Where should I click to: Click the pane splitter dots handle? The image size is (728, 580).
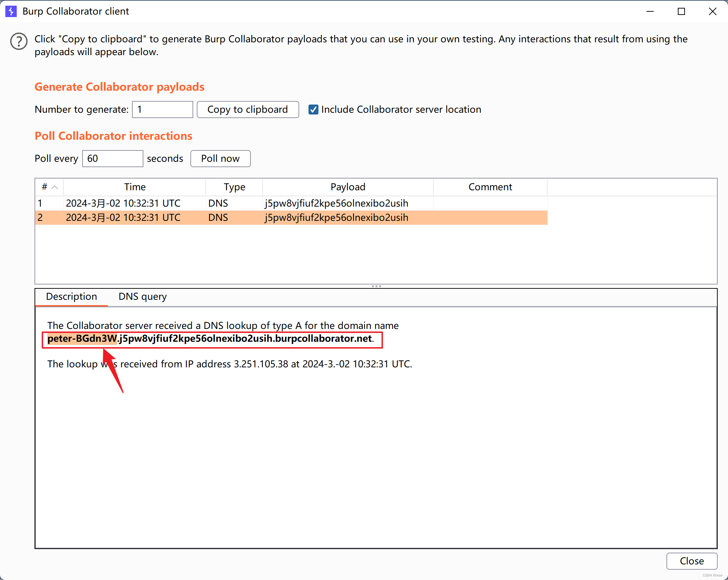(376, 286)
